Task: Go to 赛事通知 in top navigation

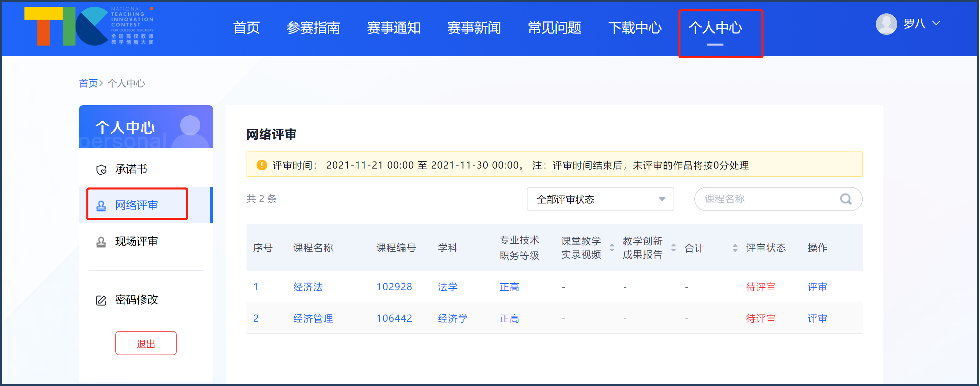Action: point(393,28)
